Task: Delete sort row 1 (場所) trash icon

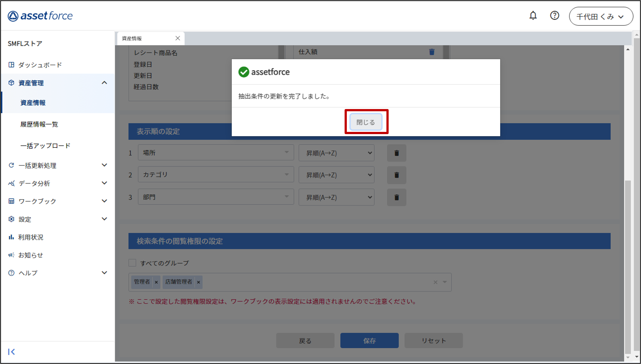Action: pyautogui.click(x=397, y=153)
